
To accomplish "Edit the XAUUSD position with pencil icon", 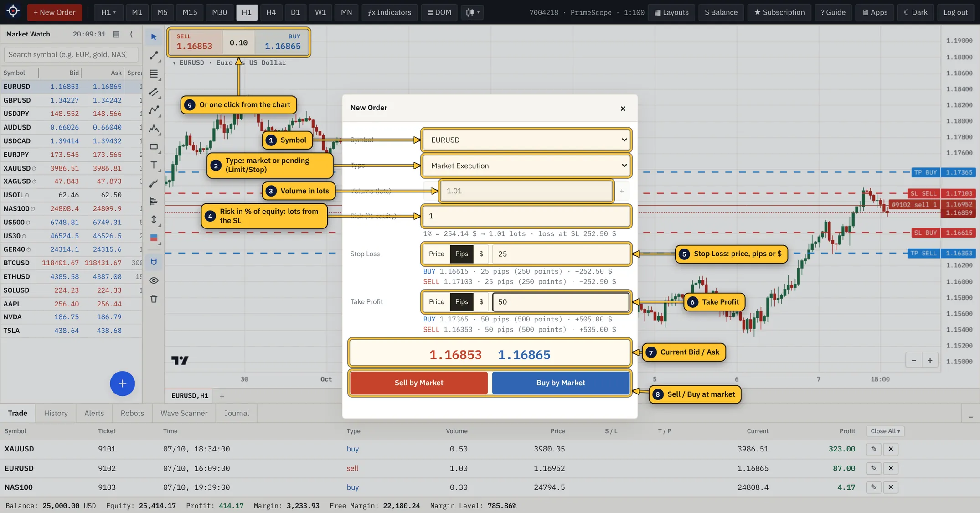I will click(x=873, y=449).
